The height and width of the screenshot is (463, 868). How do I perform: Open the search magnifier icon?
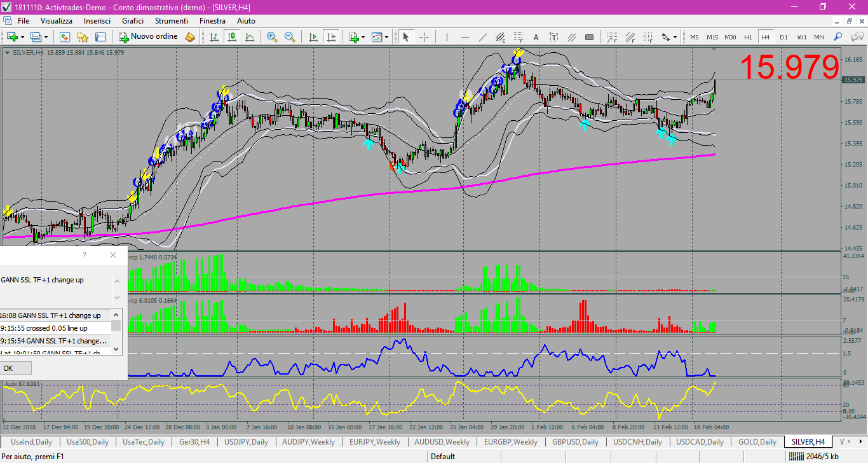(x=838, y=37)
